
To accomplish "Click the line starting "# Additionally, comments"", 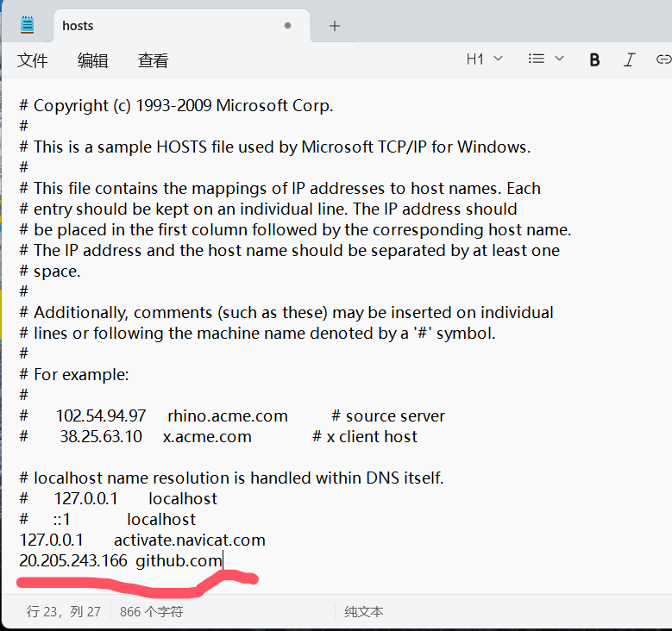I will pos(286,312).
